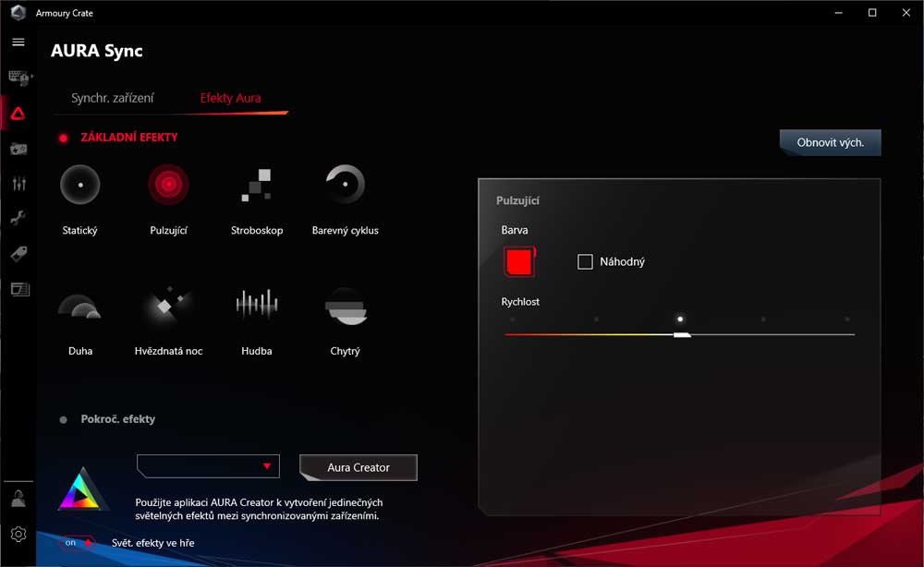This screenshot has width=924, height=567.
Task: Select the Základní efekty radio button
Action: click(x=64, y=139)
